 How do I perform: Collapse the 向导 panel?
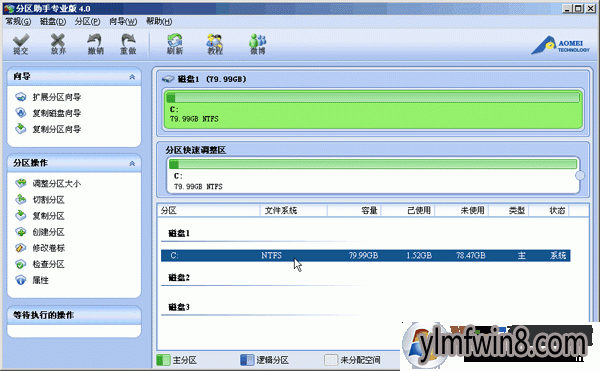pyautogui.click(x=132, y=77)
